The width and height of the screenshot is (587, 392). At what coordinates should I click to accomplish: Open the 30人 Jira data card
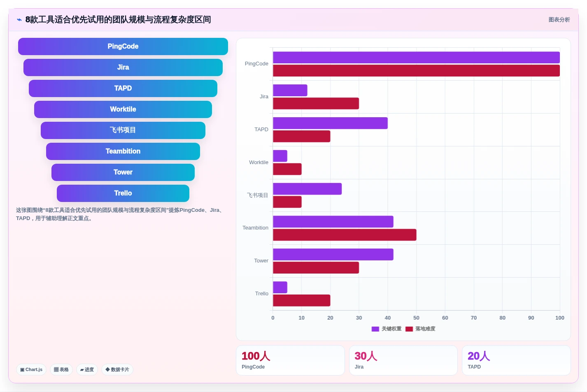point(403,360)
